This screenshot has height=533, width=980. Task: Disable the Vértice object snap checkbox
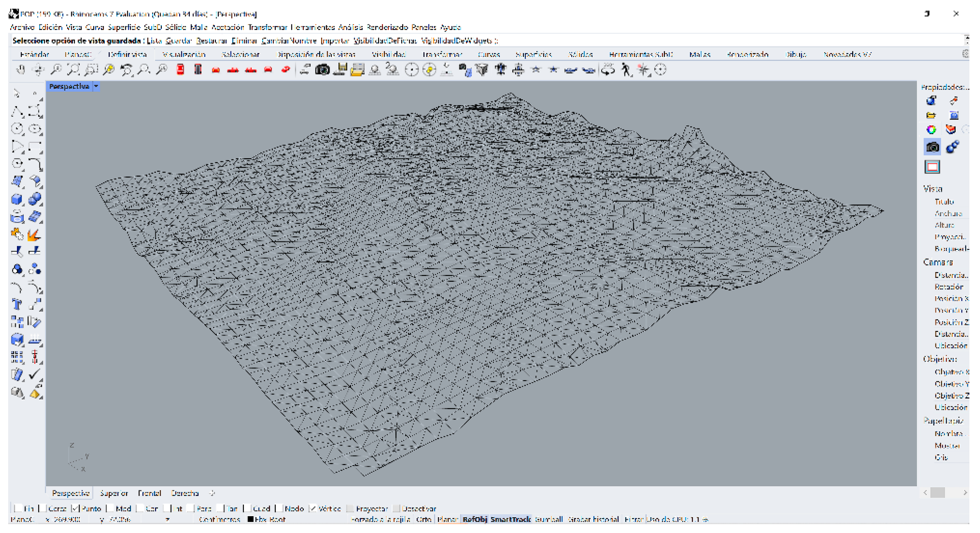(x=313, y=508)
